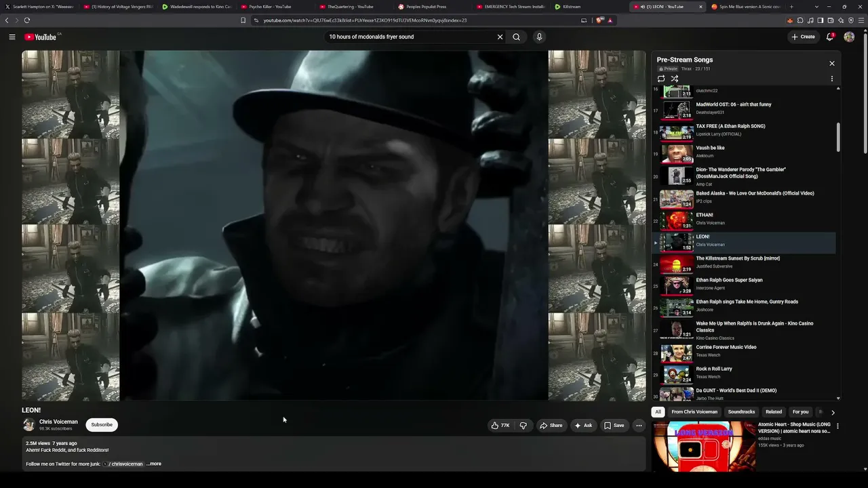Toggle loop for Pre-Stream Songs playlist

(x=661, y=79)
